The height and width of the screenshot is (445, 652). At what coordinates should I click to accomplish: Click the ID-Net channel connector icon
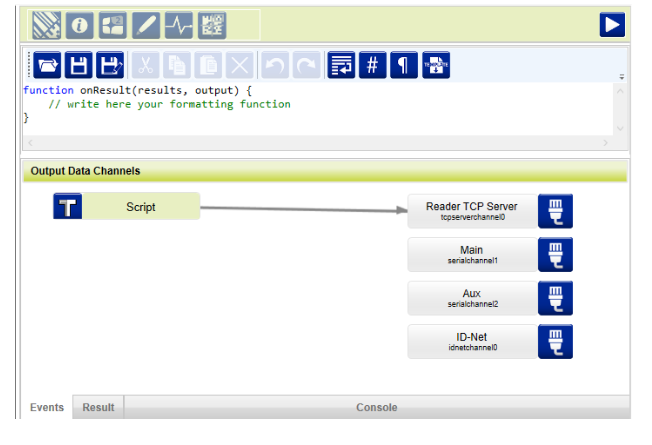[555, 341]
